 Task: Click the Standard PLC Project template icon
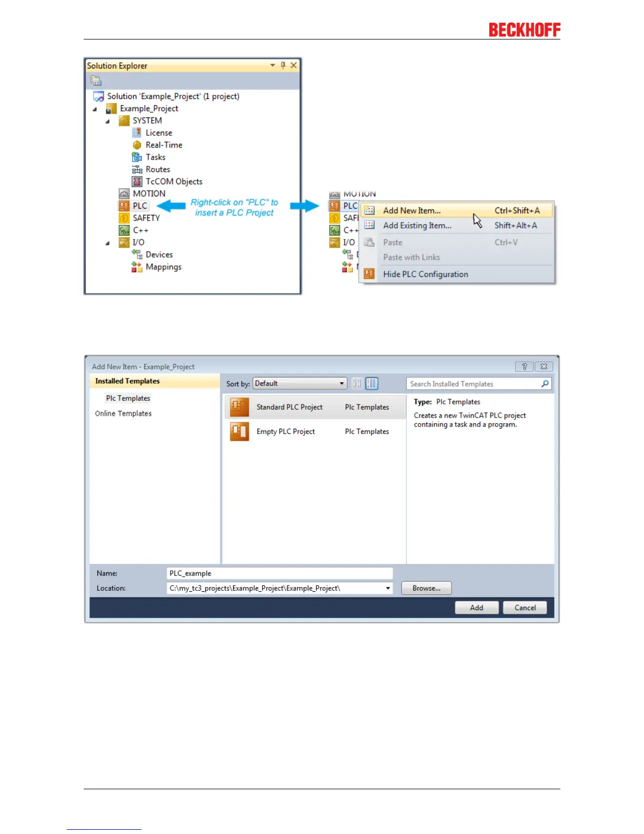point(239,407)
